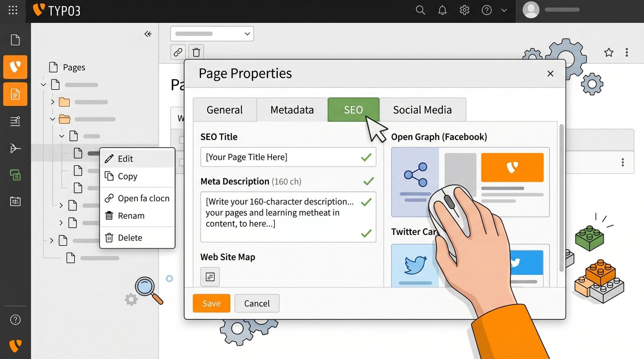
Task: Bookmark page with the star icon
Action: coord(609,52)
